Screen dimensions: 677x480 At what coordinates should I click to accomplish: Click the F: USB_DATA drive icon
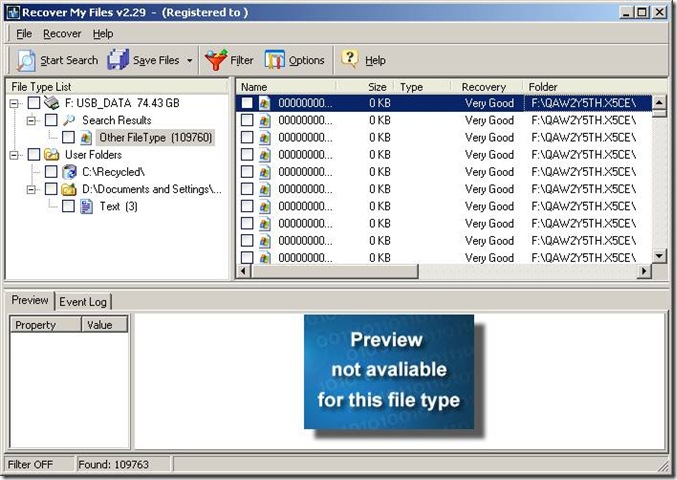(x=52, y=103)
